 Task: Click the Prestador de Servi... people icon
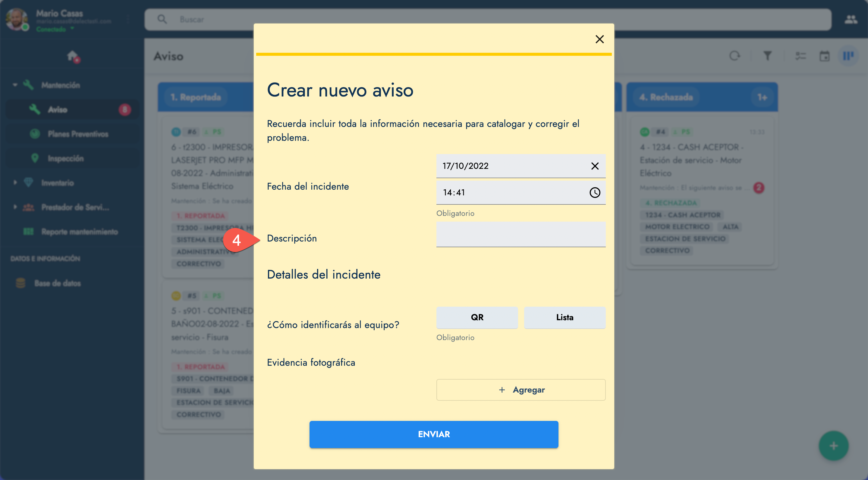point(28,207)
